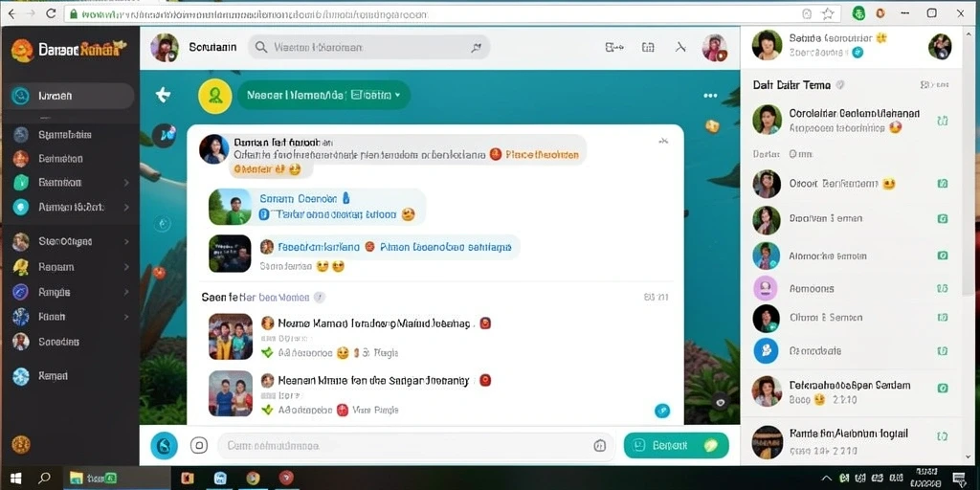980x490 pixels.
Task: Focus the message input field
Action: (x=415, y=446)
